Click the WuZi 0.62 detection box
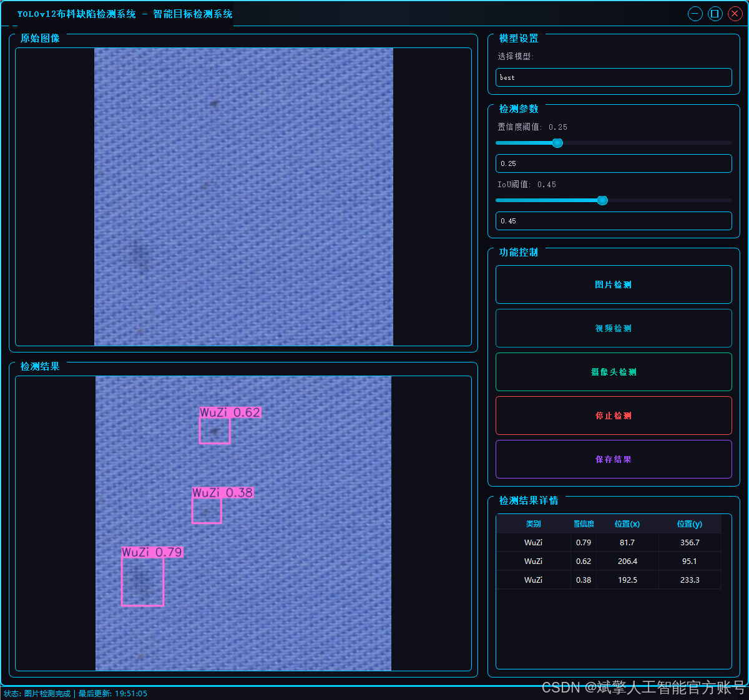The image size is (749, 700). point(215,430)
